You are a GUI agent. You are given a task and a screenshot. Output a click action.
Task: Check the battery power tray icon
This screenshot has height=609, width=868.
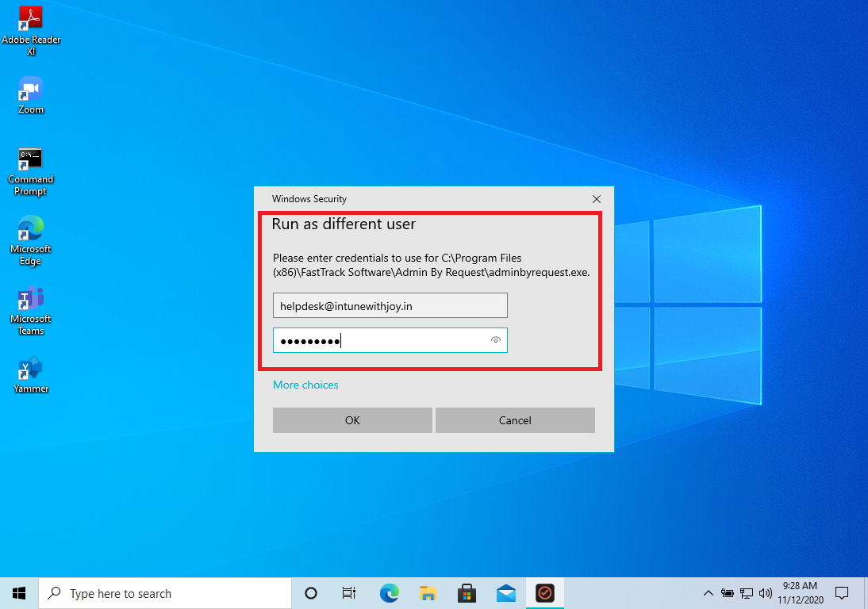click(728, 593)
